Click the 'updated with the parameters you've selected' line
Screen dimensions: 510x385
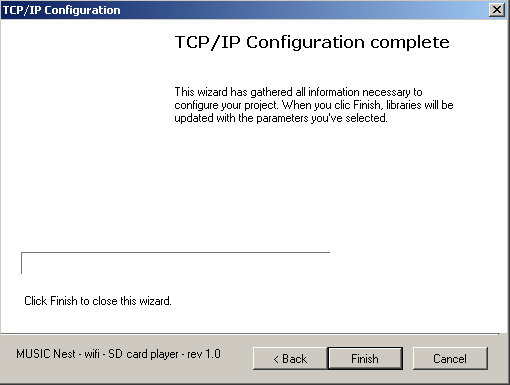[281, 118]
